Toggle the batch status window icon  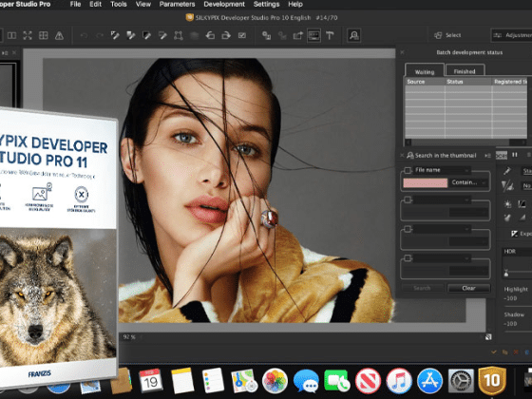pyautogui.click(x=313, y=35)
